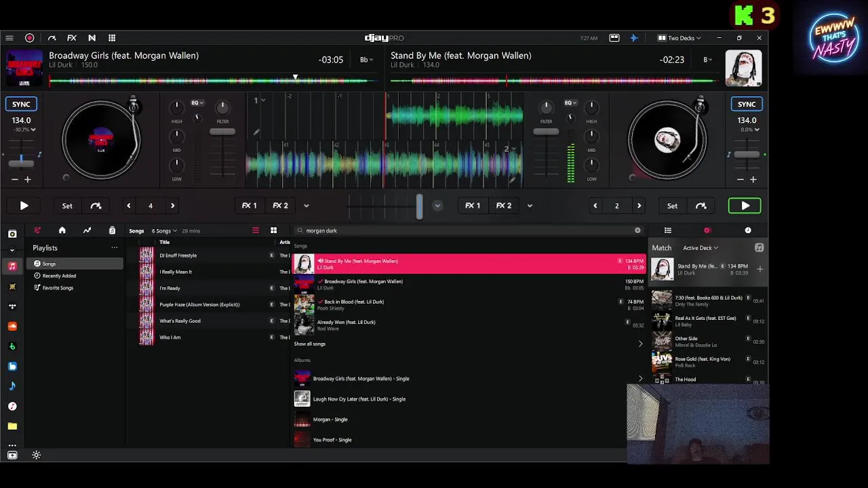Switch library to list view
This screenshot has height=488, width=868.
tap(256, 230)
